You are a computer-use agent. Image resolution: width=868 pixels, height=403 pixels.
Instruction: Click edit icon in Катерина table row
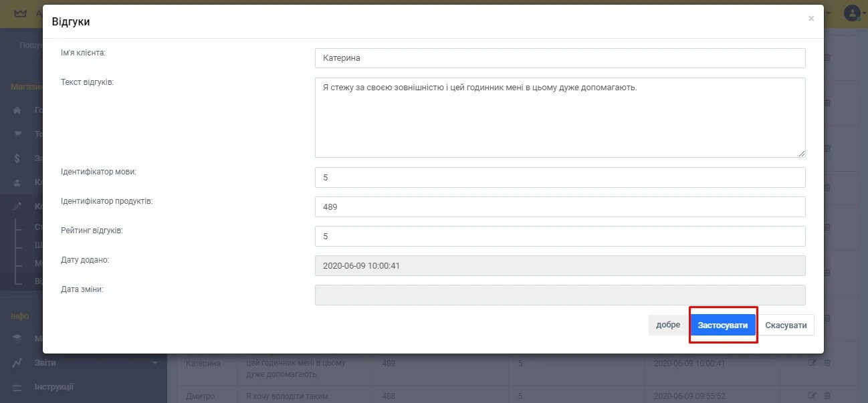[812, 363]
